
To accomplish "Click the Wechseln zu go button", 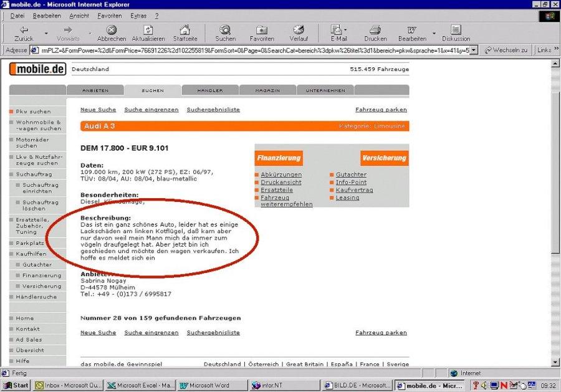I will tap(506, 50).
